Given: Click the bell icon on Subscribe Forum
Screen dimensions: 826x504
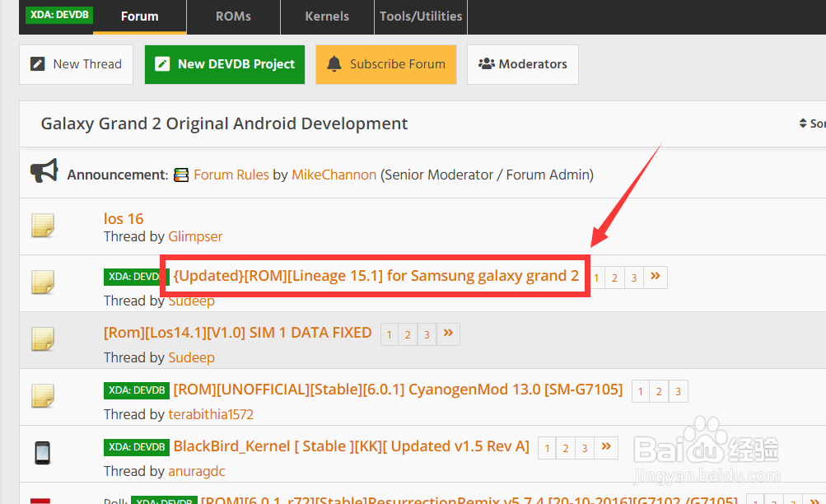Looking at the screenshot, I should (334, 63).
